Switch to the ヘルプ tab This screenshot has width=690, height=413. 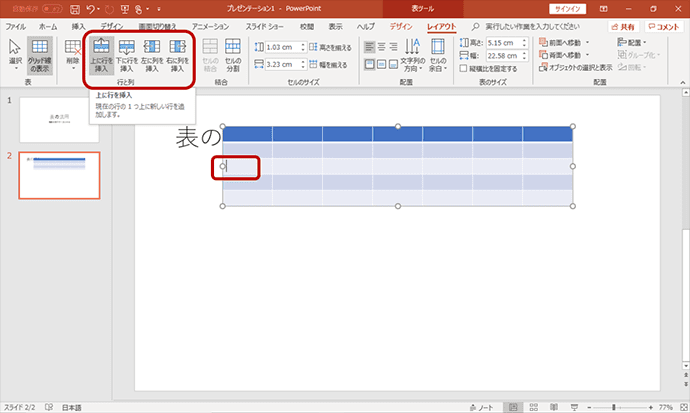[x=365, y=27]
